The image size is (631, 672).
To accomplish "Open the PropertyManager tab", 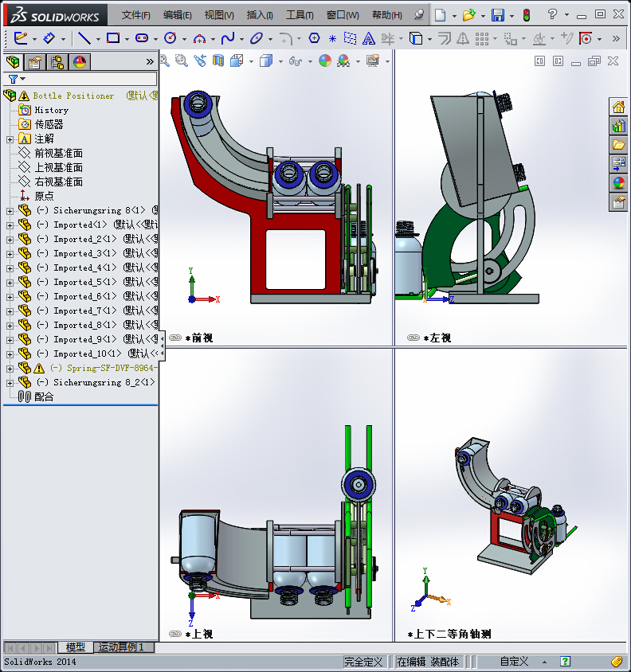I will pyautogui.click(x=35, y=62).
